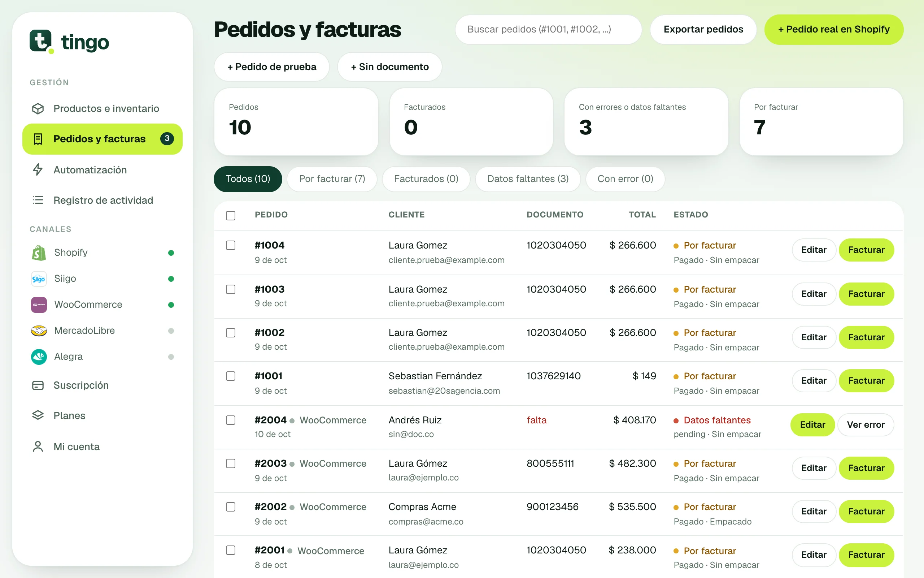Select the Todos (10) tab
This screenshot has width=924, height=578.
point(248,179)
